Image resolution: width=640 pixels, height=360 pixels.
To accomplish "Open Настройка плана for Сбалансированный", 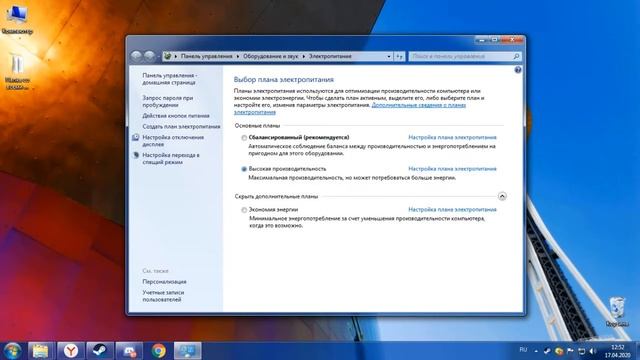I will click(452, 138).
